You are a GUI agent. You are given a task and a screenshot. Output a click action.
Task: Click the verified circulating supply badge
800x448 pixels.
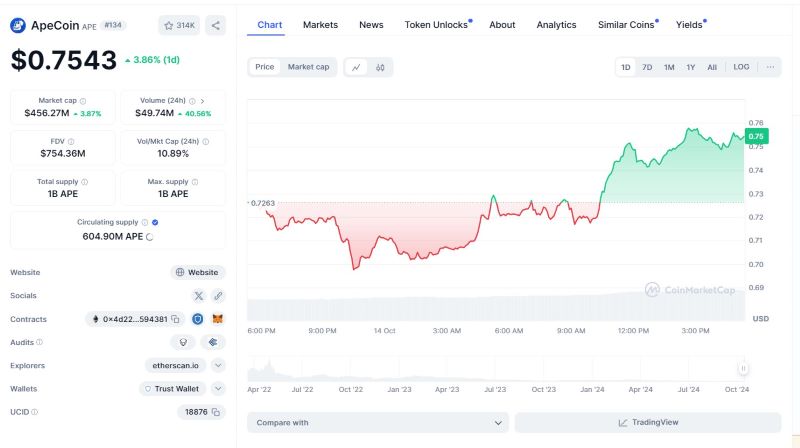coord(155,222)
